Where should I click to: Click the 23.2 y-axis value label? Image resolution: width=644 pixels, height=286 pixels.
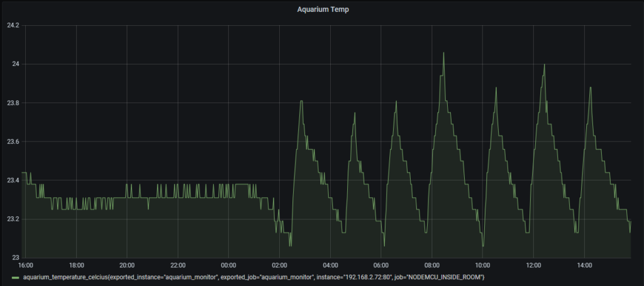13,219
